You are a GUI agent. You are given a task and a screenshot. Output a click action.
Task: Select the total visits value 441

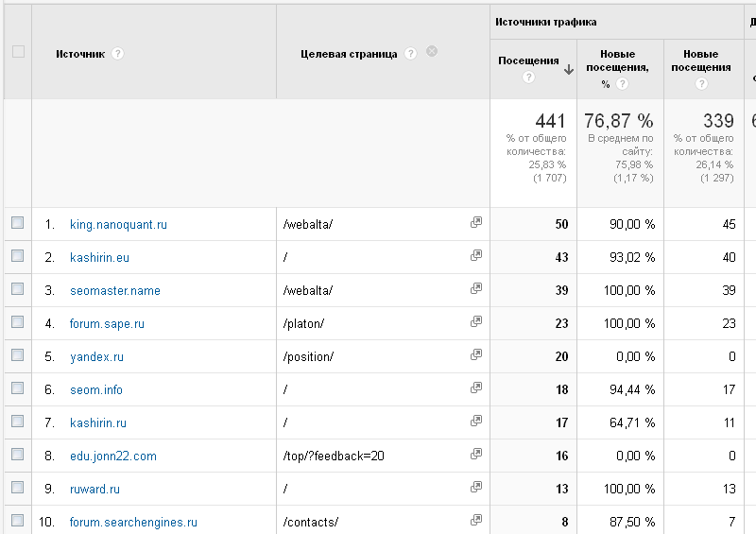coord(550,121)
